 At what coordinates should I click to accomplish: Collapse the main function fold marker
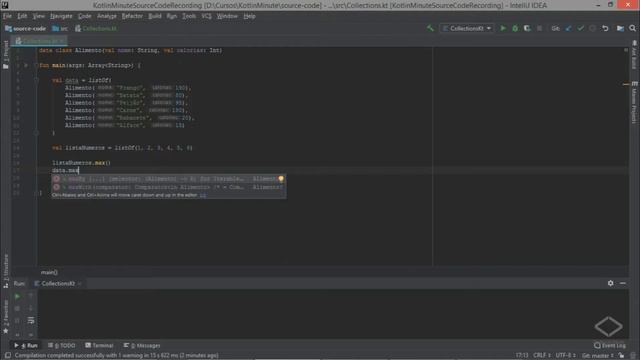coord(36,65)
